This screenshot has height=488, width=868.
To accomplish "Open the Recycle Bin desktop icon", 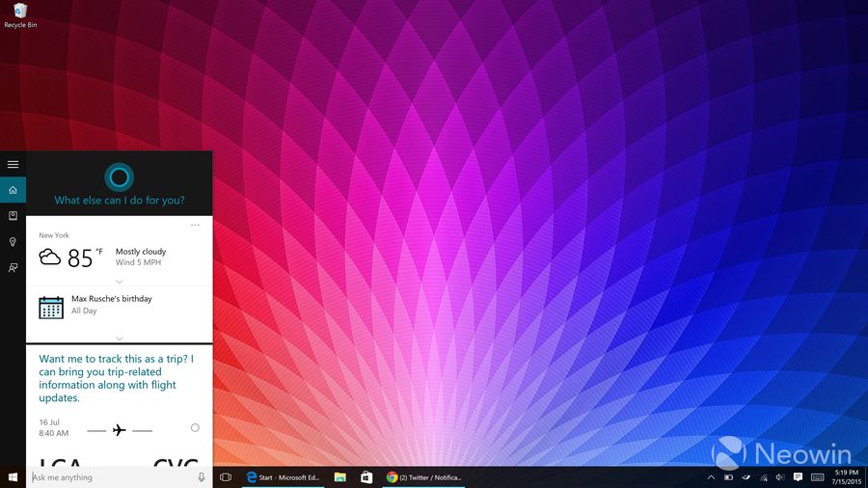I will [x=20, y=14].
